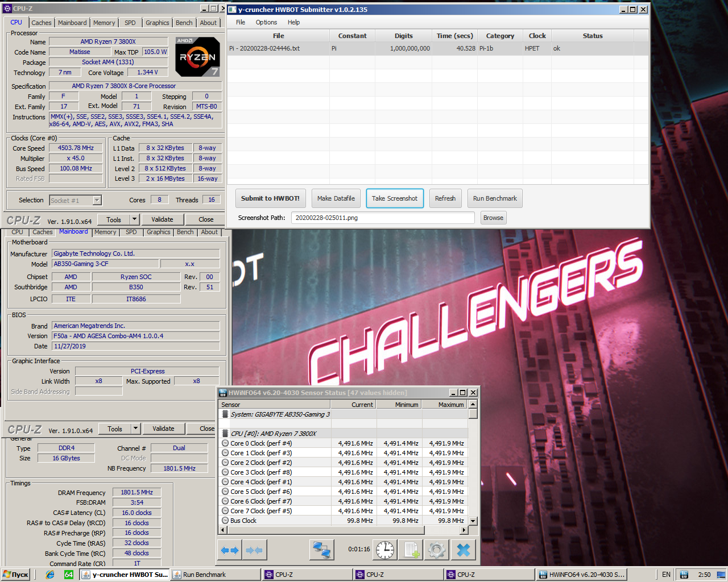Click chip icon of CPU [#0] row
Screen dimensions: 728x582
(x=225, y=434)
